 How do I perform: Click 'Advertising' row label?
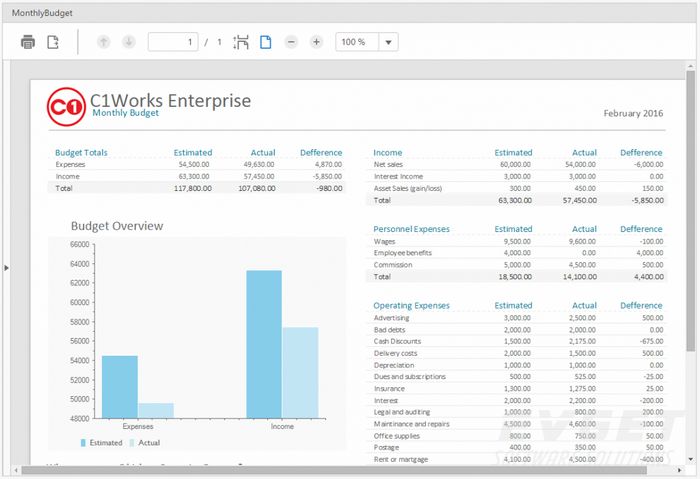tap(391, 318)
